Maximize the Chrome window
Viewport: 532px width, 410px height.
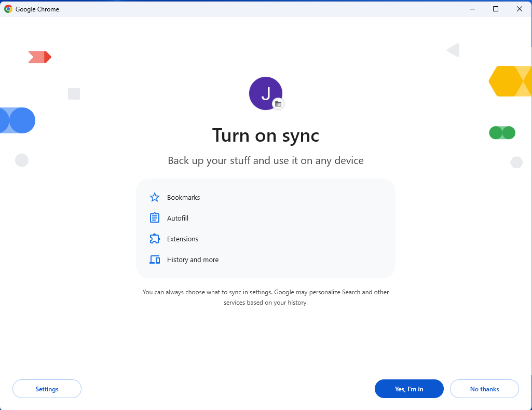(x=496, y=9)
